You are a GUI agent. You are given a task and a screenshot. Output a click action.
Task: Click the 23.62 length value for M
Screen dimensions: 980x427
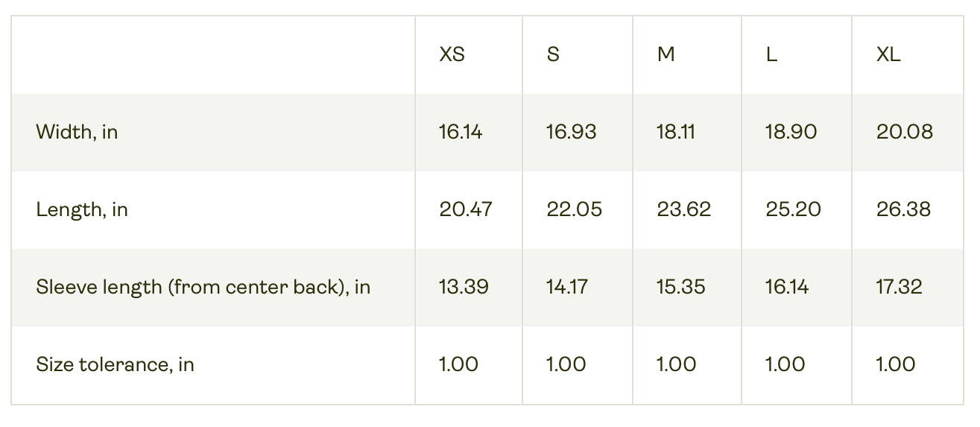tap(683, 210)
